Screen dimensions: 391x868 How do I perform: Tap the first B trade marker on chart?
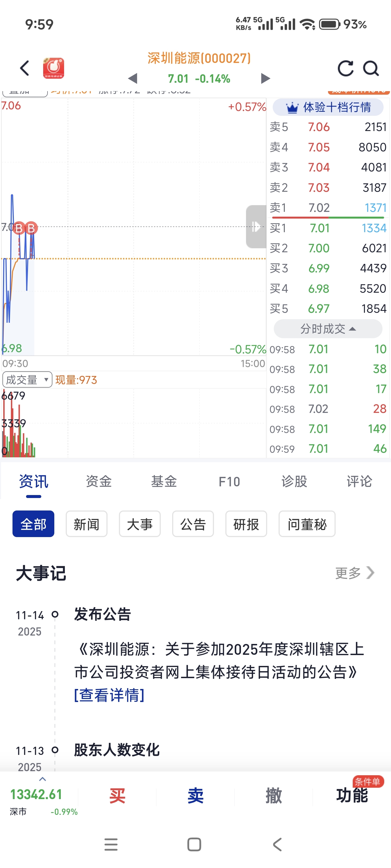19,228
